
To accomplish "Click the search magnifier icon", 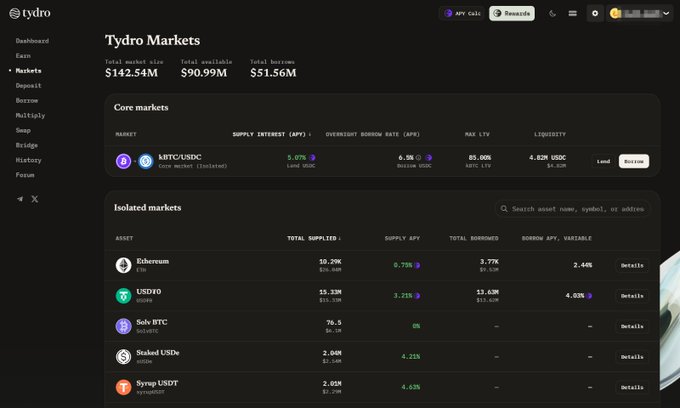I will click(504, 209).
